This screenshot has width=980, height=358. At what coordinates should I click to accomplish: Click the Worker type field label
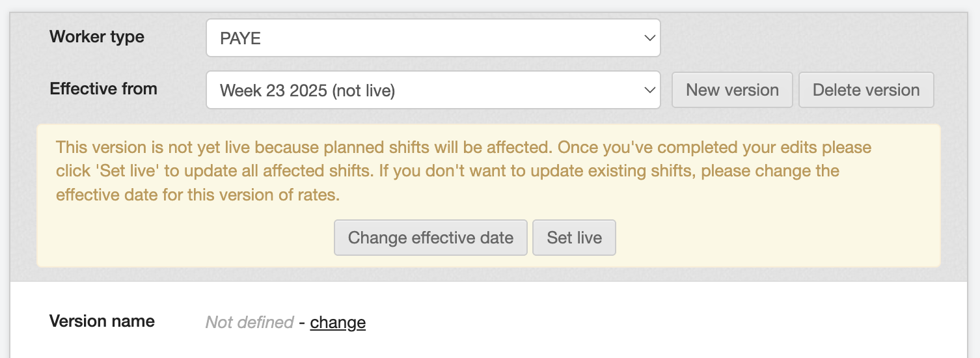[x=97, y=37]
